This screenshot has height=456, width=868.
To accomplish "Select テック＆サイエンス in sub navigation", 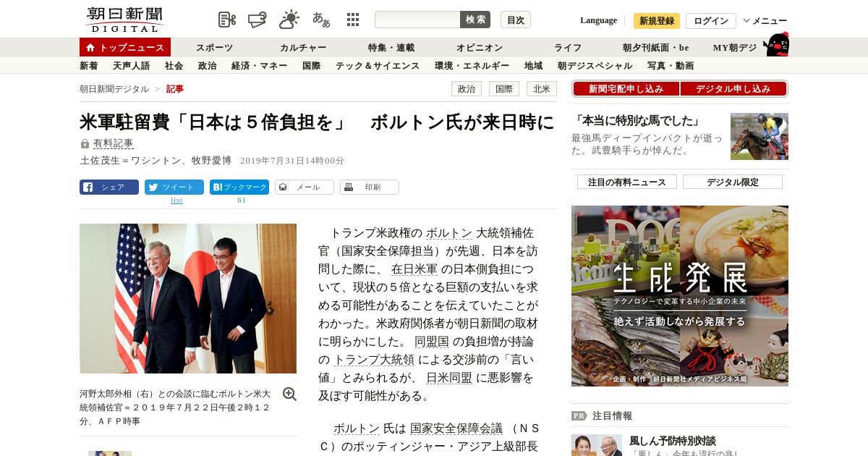I will (378, 66).
